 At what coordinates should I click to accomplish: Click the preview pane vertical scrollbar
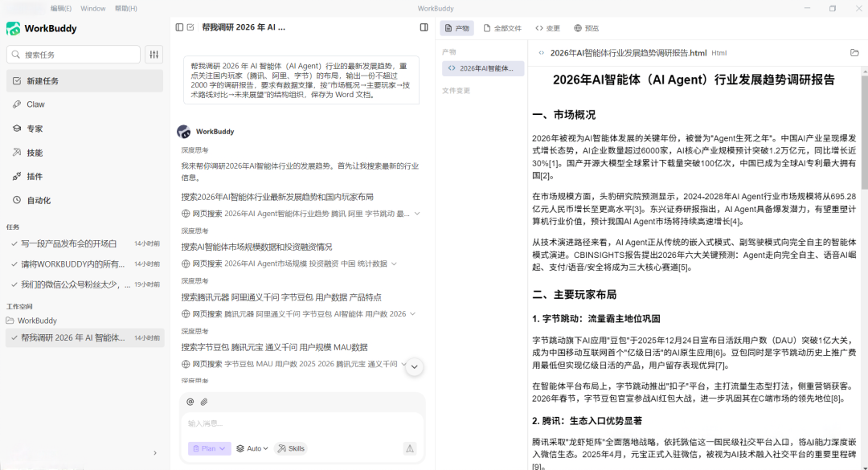(x=864, y=133)
